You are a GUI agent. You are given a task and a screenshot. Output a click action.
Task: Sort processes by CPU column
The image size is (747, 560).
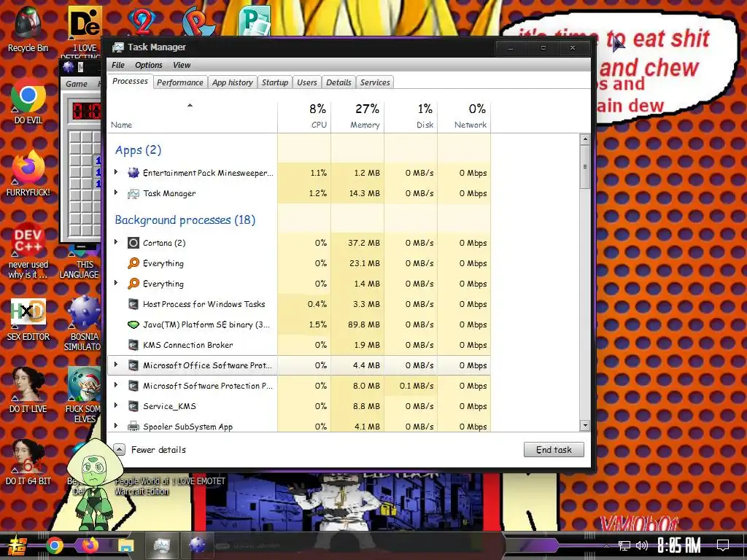coord(304,116)
